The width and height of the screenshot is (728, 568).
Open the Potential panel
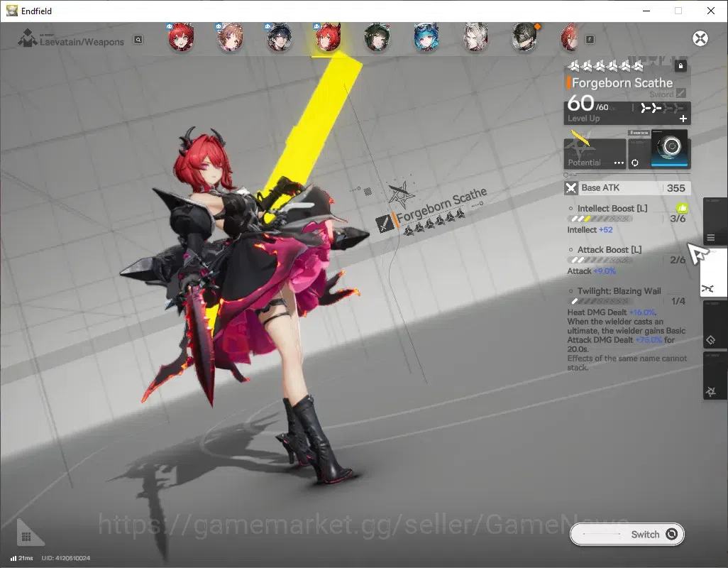(x=595, y=153)
